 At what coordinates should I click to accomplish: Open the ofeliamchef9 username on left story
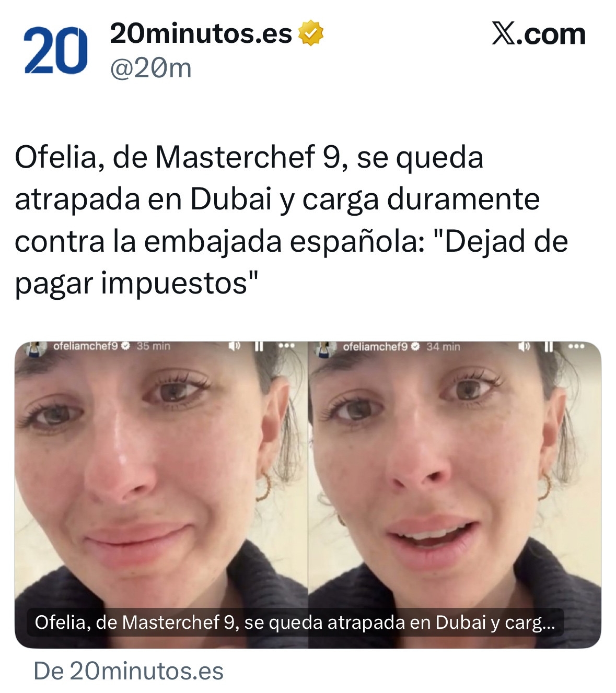pyautogui.click(x=86, y=346)
